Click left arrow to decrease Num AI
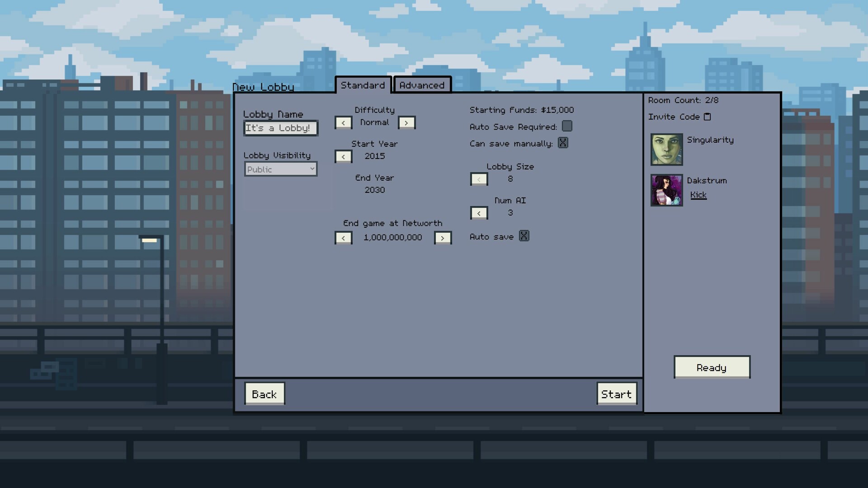 click(479, 213)
